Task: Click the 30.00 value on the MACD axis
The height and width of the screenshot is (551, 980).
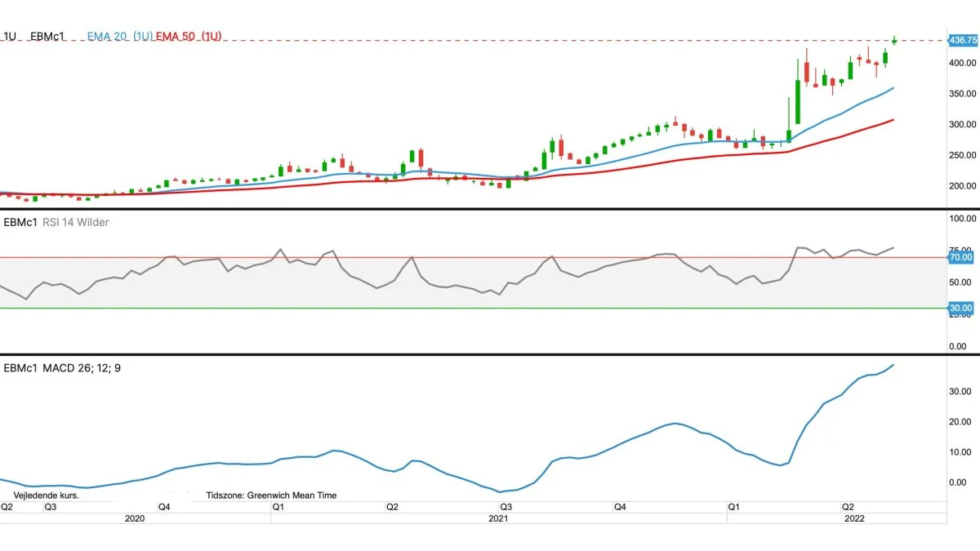Action: [x=962, y=392]
